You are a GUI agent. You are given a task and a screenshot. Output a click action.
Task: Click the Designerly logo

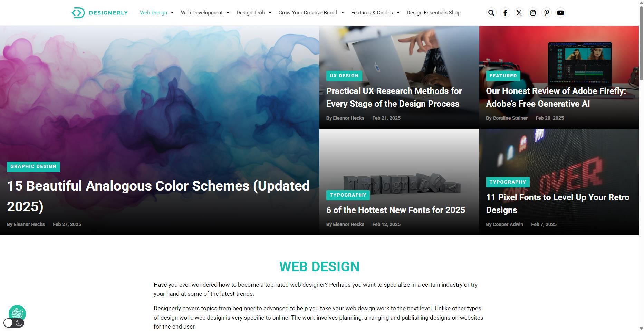(x=99, y=13)
